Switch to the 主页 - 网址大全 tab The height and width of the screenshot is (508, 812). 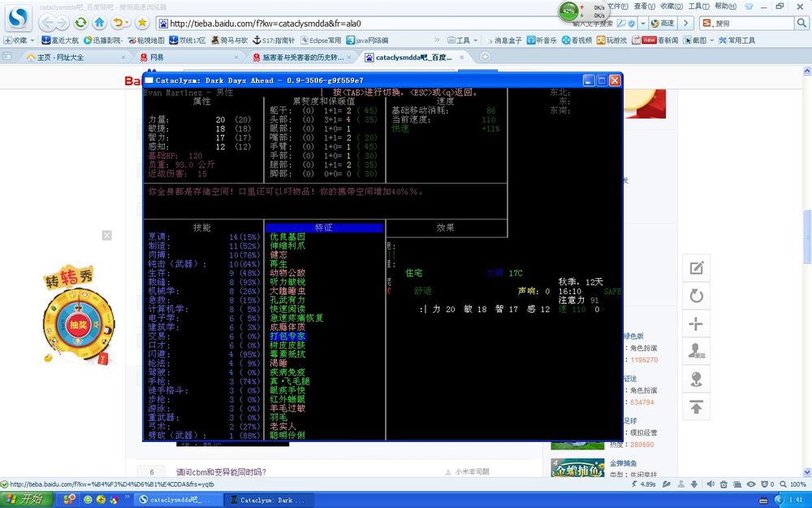pyautogui.click(x=75, y=57)
